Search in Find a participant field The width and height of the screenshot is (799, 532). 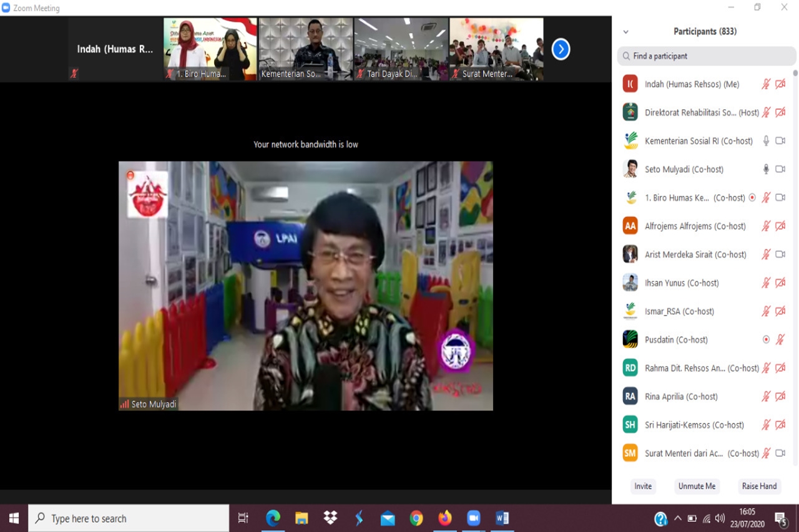click(707, 56)
